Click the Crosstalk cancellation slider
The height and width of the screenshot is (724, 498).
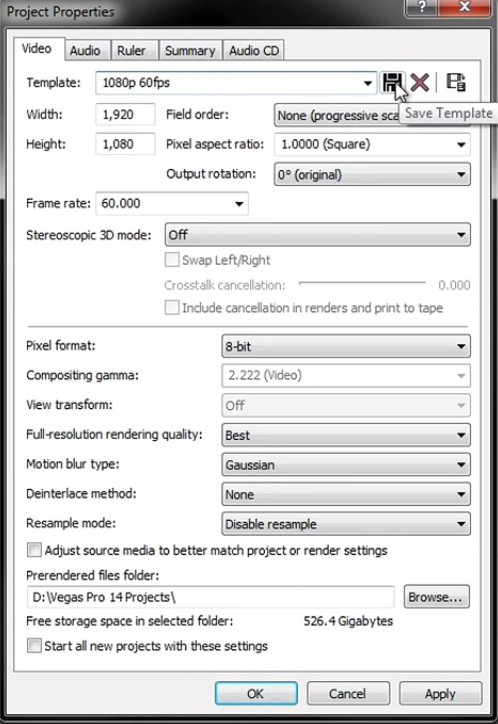point(362,283)
